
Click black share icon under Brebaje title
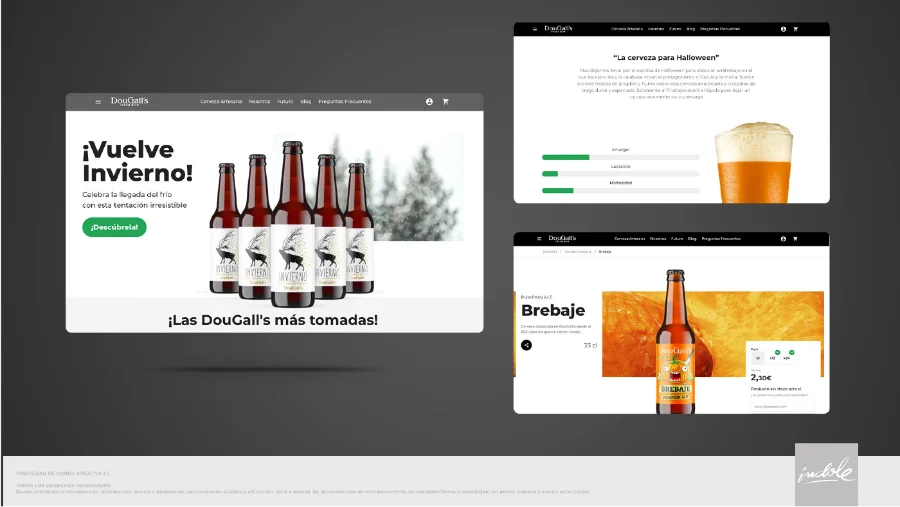click(x=526, y=345)
